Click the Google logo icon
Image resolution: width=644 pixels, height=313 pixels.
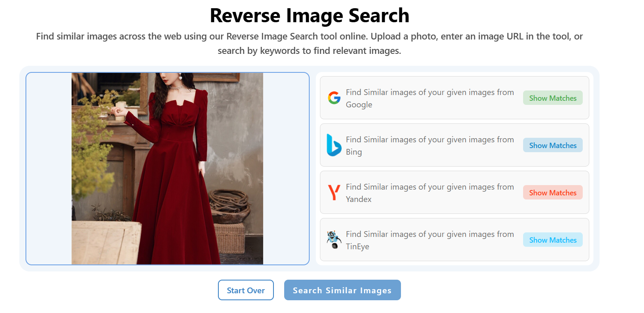tap(334, 98)
